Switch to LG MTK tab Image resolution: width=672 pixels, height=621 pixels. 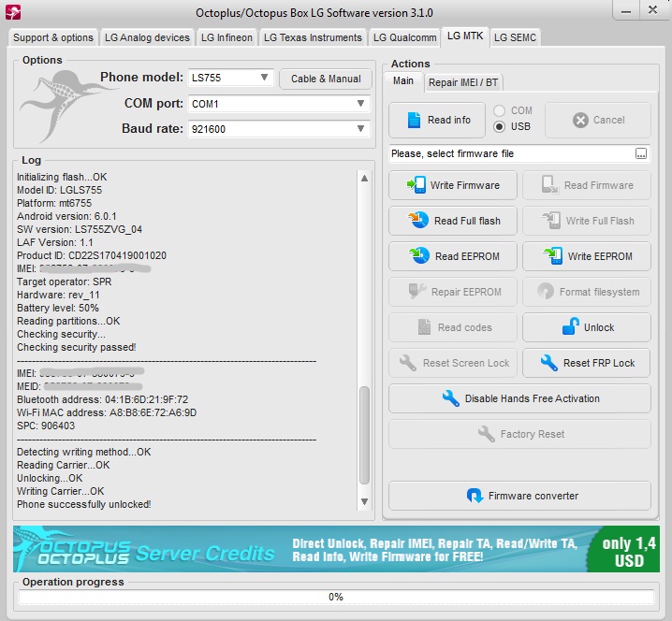point(465,36)
